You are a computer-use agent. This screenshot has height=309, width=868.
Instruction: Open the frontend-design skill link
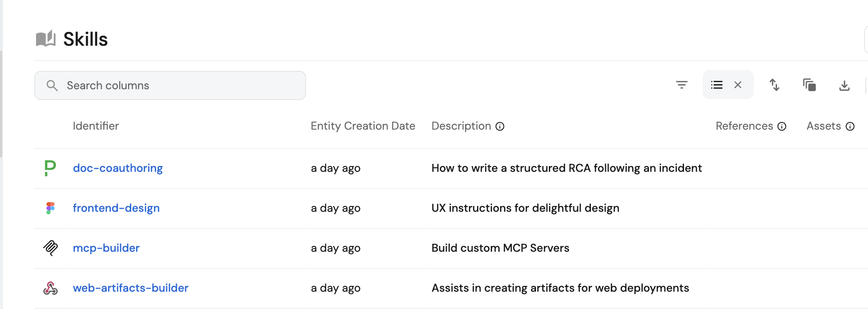pyautogui.click(x=116, y=208)
